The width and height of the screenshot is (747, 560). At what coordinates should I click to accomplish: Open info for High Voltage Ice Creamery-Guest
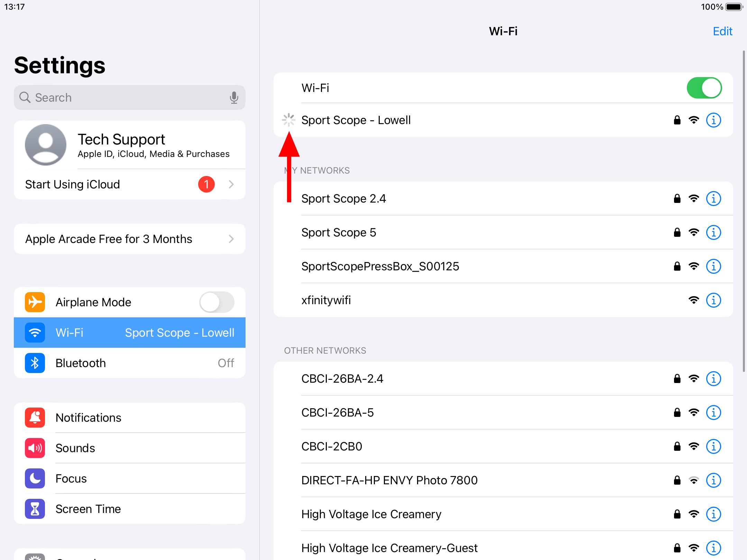click(713, 548)
